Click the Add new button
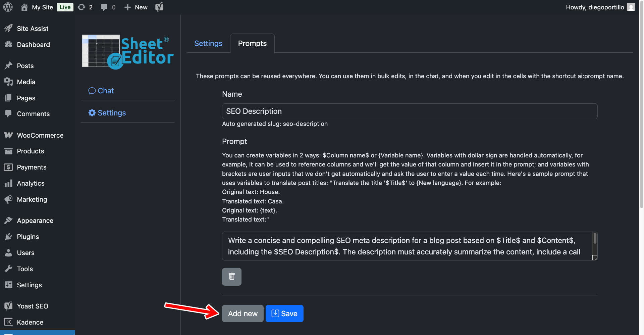Screen dimensions: 644x335 coord(243,313)
